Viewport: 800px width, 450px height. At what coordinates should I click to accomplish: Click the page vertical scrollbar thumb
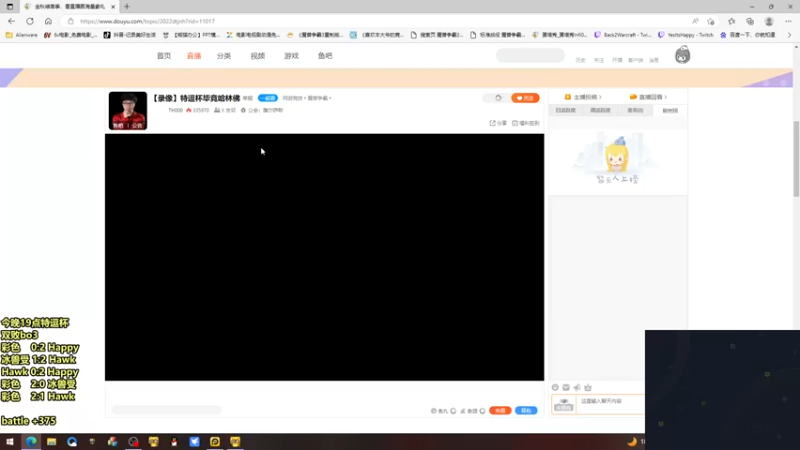796,158
